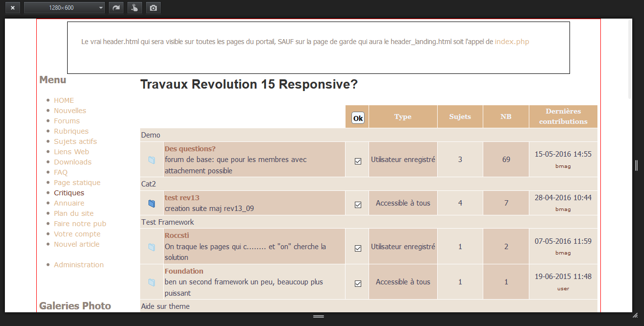Screen dimensions: 644x326
Task: Go to the Administration menu link
Action: pyautogui.click(x=78, y=265)
